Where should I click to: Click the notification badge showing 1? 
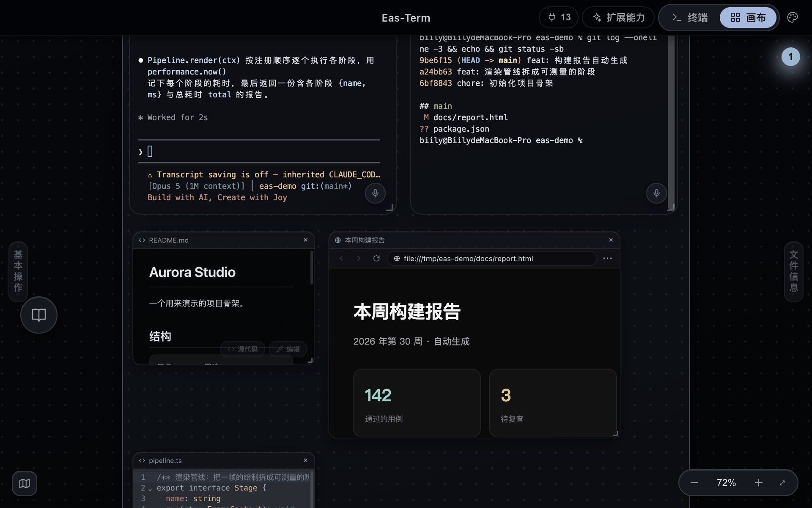[790, 57]
